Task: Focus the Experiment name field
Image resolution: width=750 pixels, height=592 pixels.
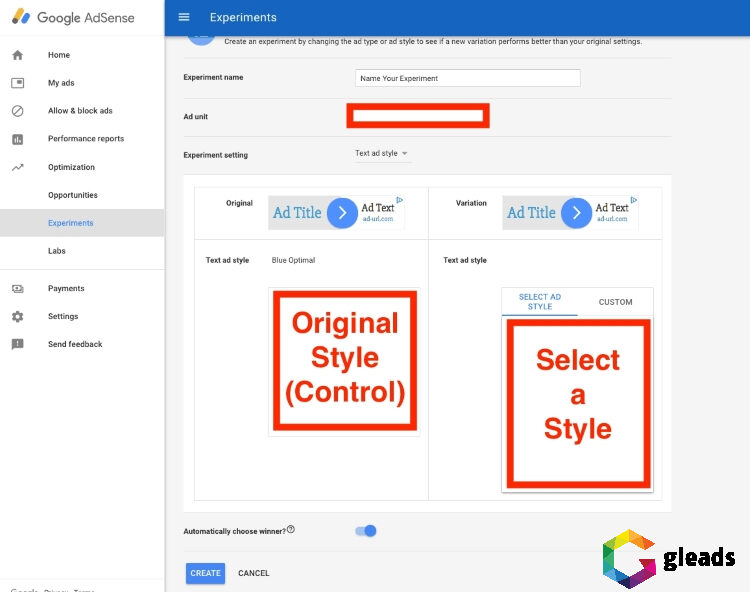Action: click(x=468, y=78)
